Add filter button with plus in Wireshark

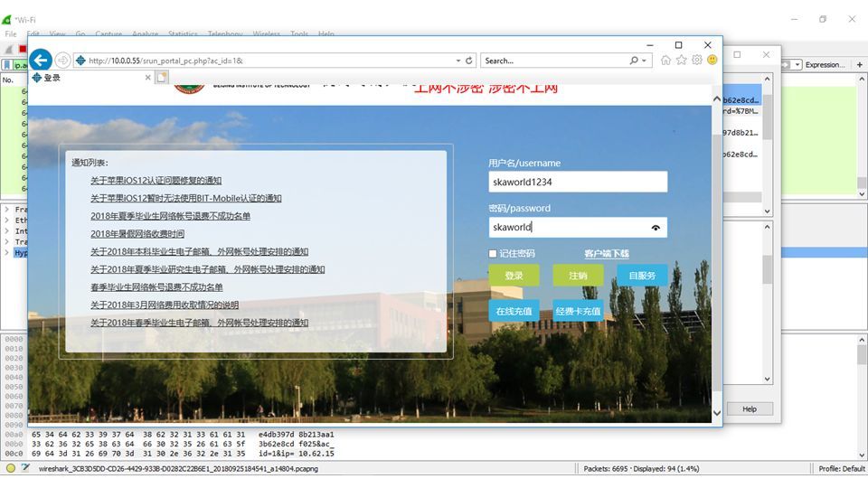tap(859, 65)
